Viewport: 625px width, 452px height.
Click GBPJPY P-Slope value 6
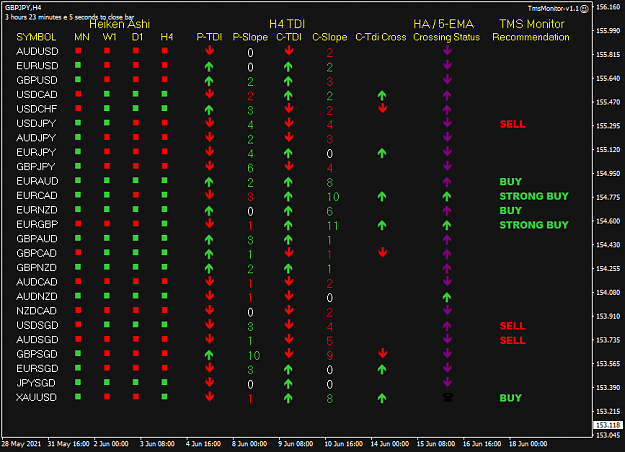tap(250, 168)
